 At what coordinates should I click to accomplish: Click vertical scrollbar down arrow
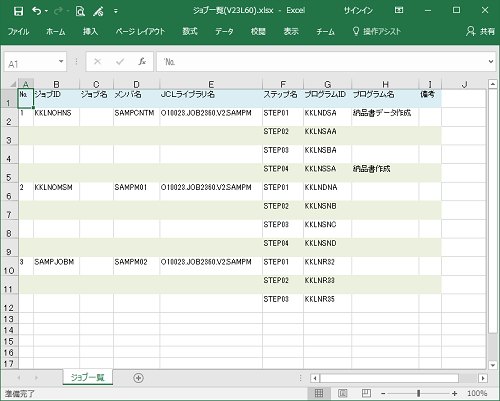point(493,365)
